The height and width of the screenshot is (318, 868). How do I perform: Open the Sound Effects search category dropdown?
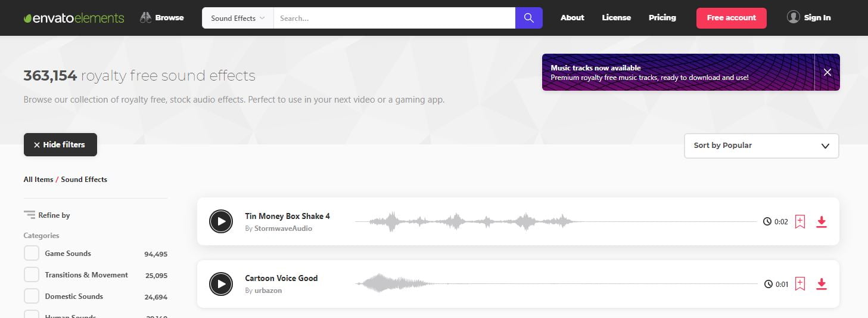pyautogui.click(x=238, y=18)
